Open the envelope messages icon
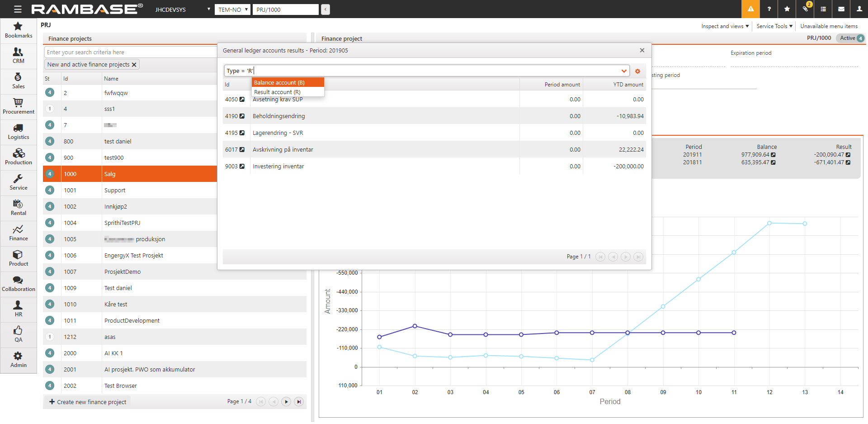This screenshot has height=424, width=868. (841, 9)
